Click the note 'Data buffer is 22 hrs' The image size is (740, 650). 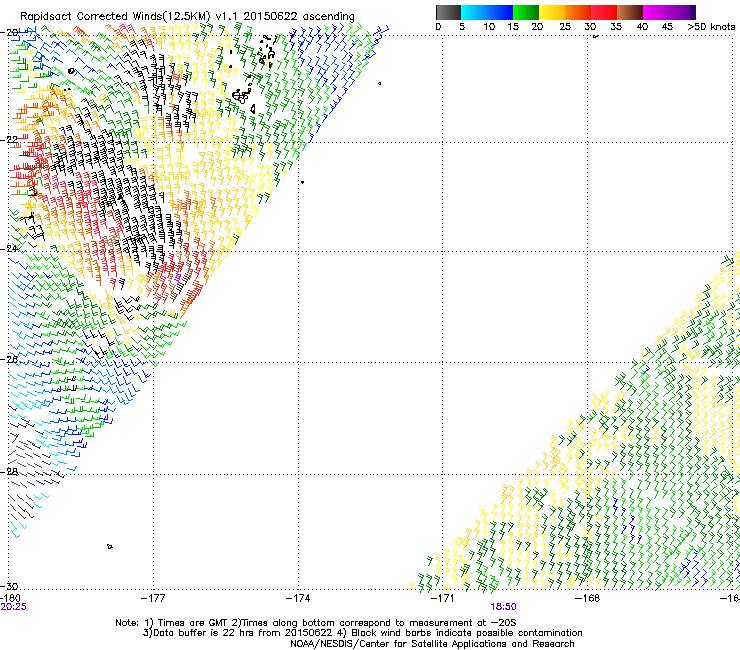click(194, 633)
